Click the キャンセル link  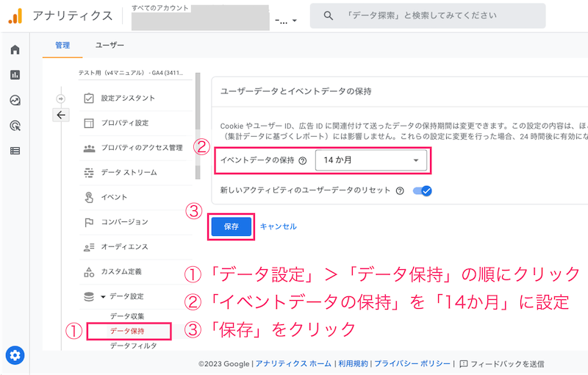coord(279,226)
